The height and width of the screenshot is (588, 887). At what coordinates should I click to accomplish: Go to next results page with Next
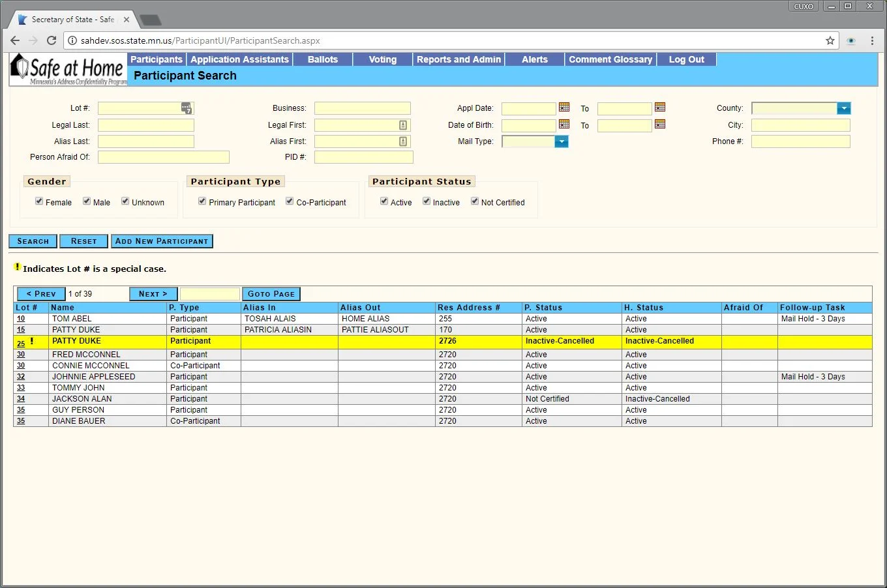(x=153, y=294)
